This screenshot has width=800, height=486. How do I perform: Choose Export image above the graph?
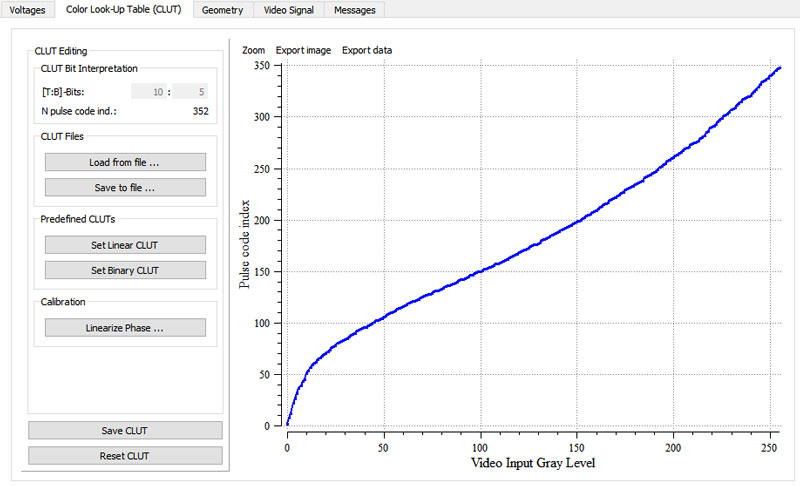point(303,50)
